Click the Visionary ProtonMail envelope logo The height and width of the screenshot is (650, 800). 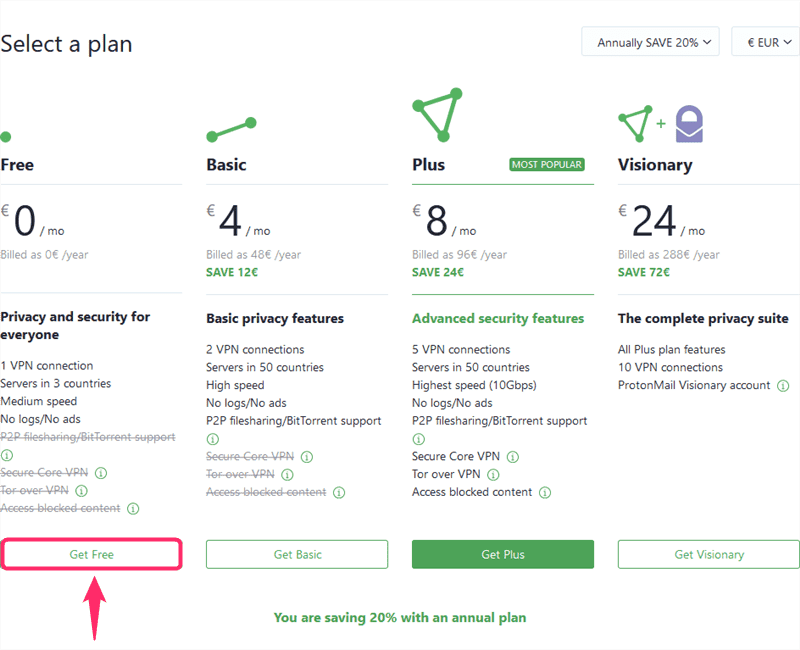(x=689, y=124)
